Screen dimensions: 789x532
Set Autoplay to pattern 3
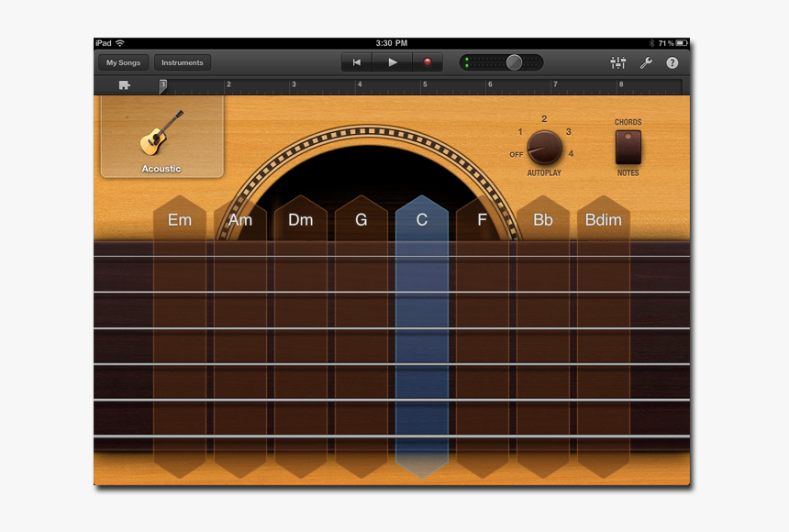tap(569, 131)
